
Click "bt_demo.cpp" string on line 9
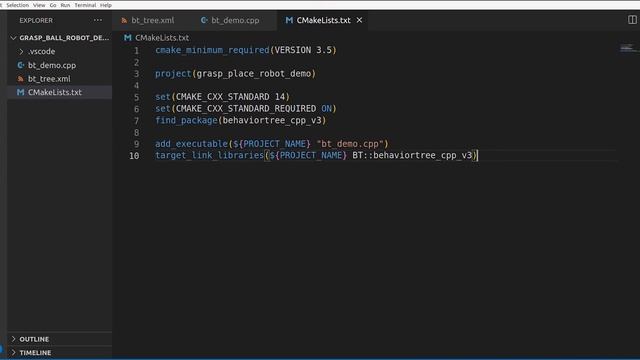[350, 144]
